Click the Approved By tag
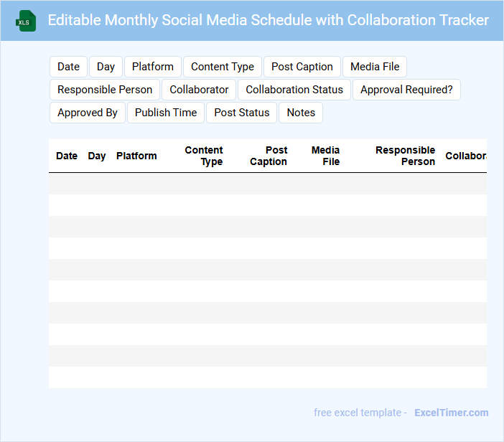Viewport: 504px width, 442px height. [x=88, y=113]
